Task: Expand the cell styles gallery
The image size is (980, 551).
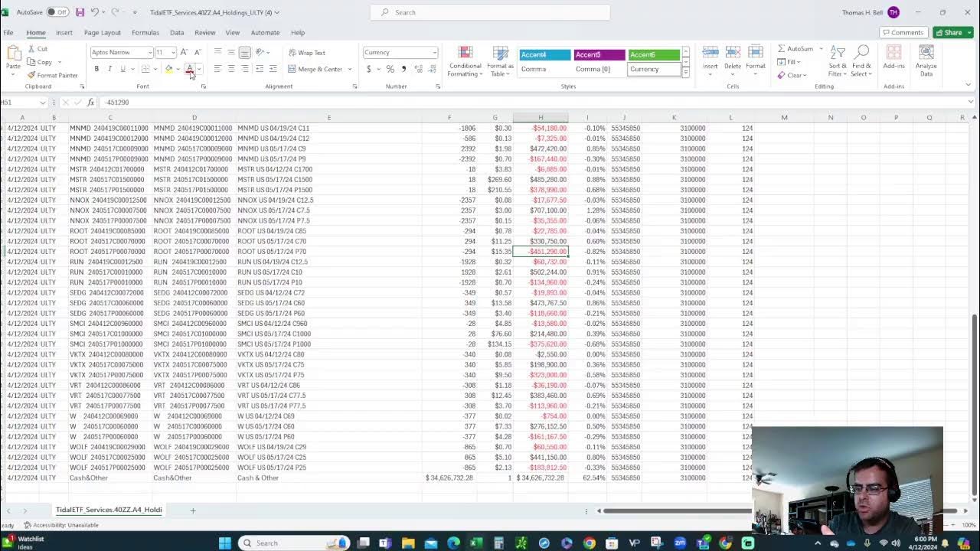Action: (x=685, y=71)
